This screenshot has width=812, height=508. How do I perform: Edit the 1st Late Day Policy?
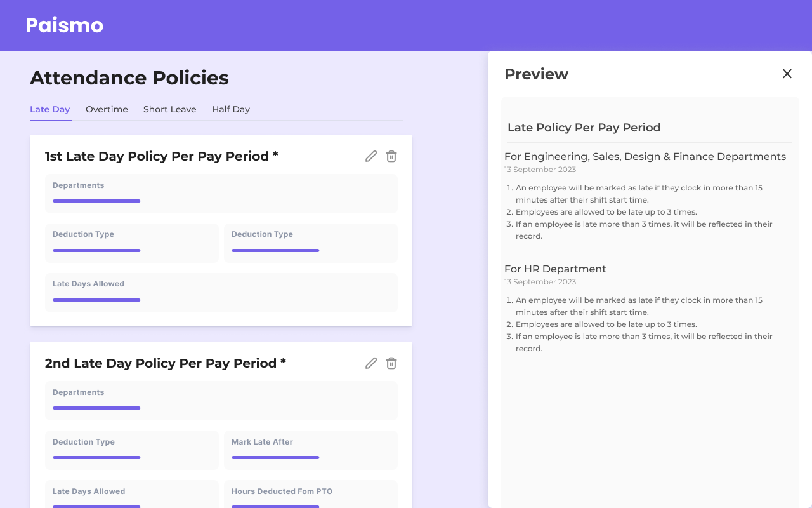(x=371, y=156)
